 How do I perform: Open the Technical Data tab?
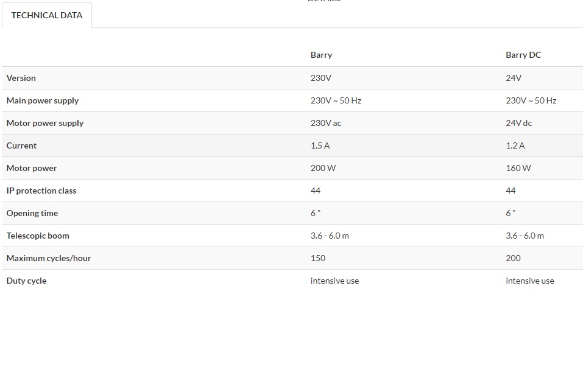47,15
